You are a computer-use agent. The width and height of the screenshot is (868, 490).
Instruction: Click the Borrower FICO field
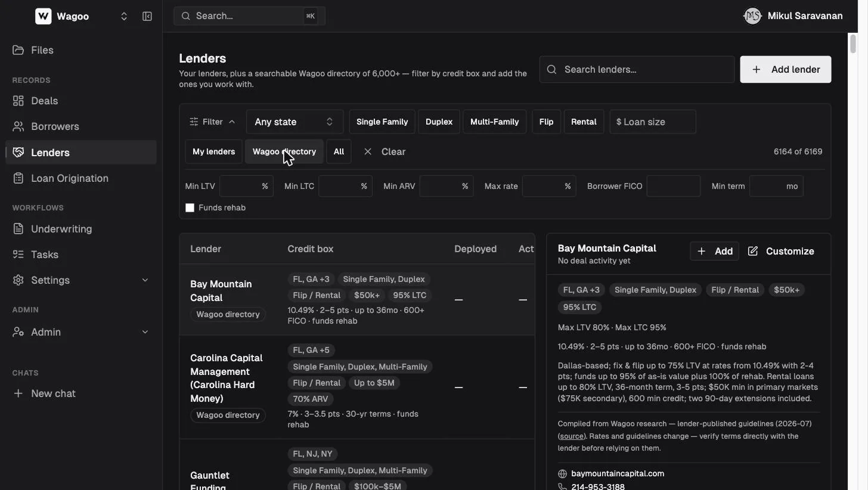pos(674,186)
